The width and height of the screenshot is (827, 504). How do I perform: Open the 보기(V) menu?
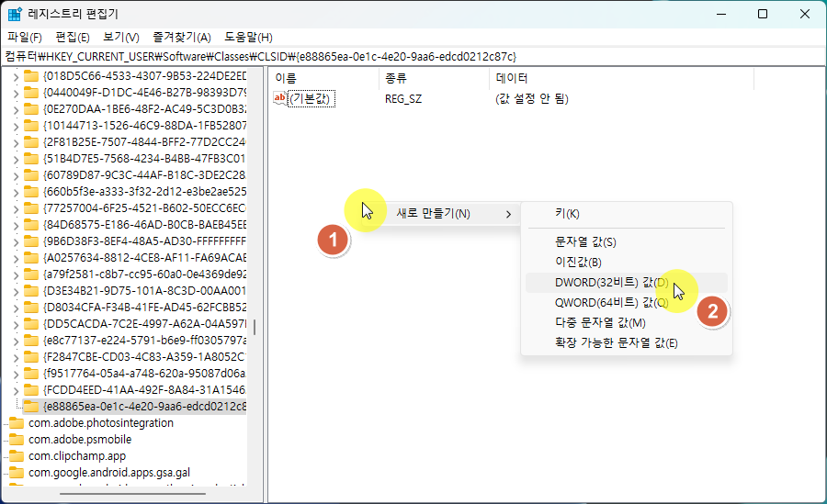(x=120, y=38)
